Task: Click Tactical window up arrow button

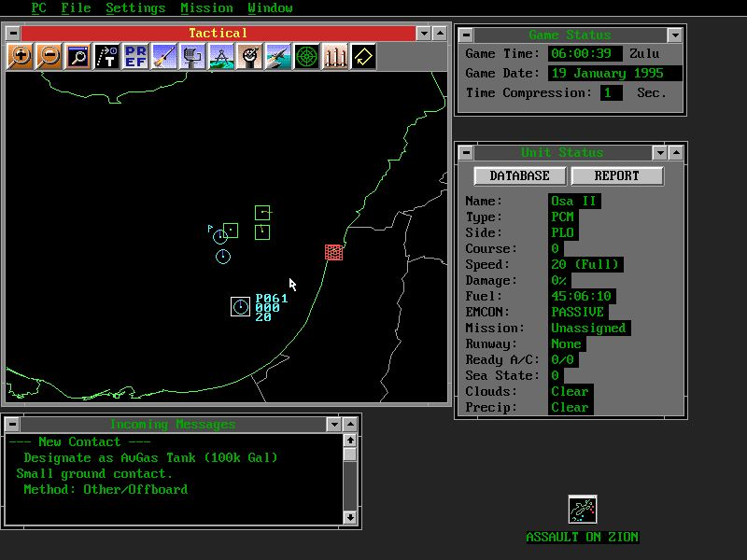Action: pyautogui.click(x=440, y=34)
